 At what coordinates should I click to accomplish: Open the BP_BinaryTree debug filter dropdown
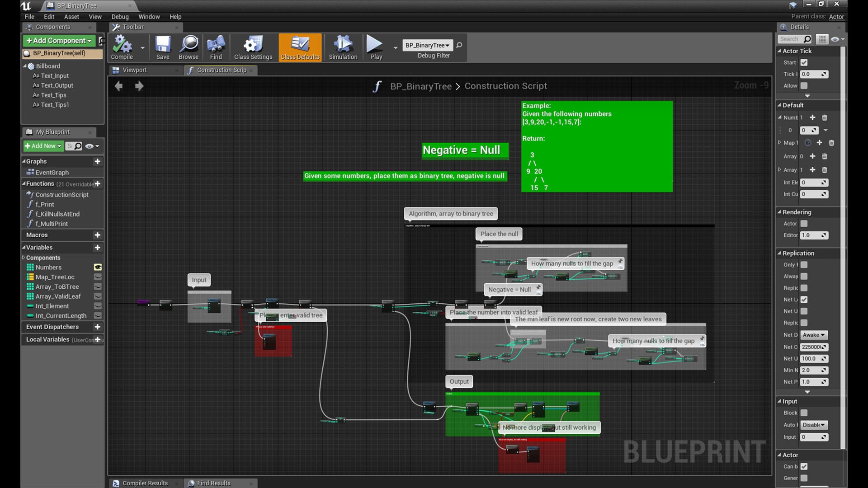coord(427,45)
